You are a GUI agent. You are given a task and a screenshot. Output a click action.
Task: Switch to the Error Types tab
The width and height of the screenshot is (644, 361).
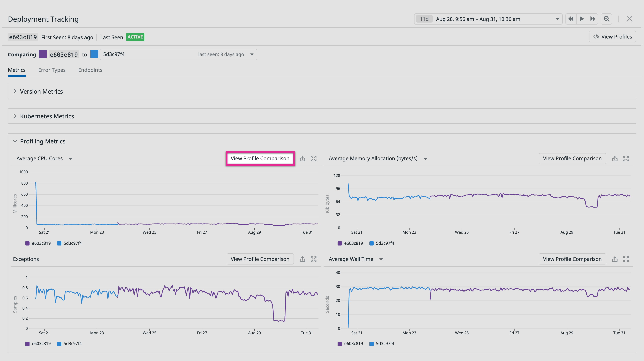pos(52,70)
